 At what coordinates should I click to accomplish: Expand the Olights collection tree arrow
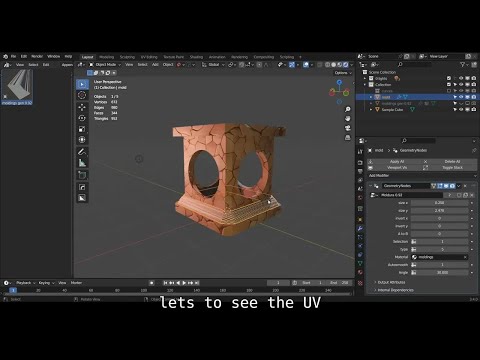coord(365,78)
